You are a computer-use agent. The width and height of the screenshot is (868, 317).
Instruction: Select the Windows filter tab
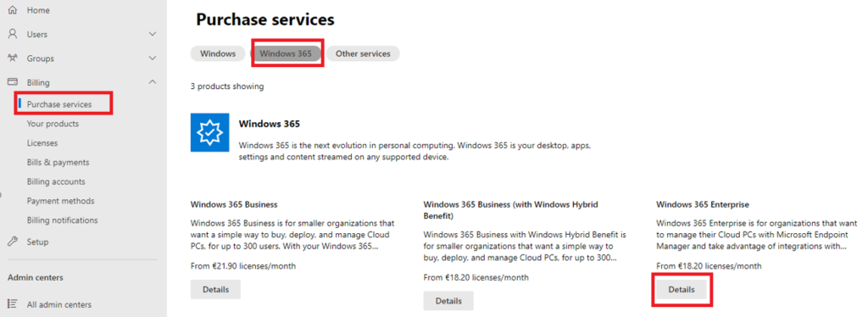[218, 53]
